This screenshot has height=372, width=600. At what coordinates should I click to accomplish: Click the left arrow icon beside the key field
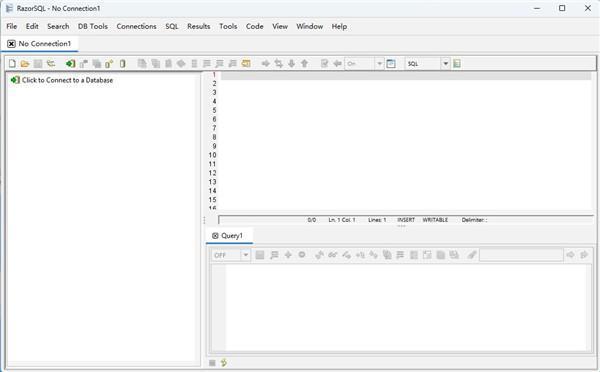click(x=337, y=64)
